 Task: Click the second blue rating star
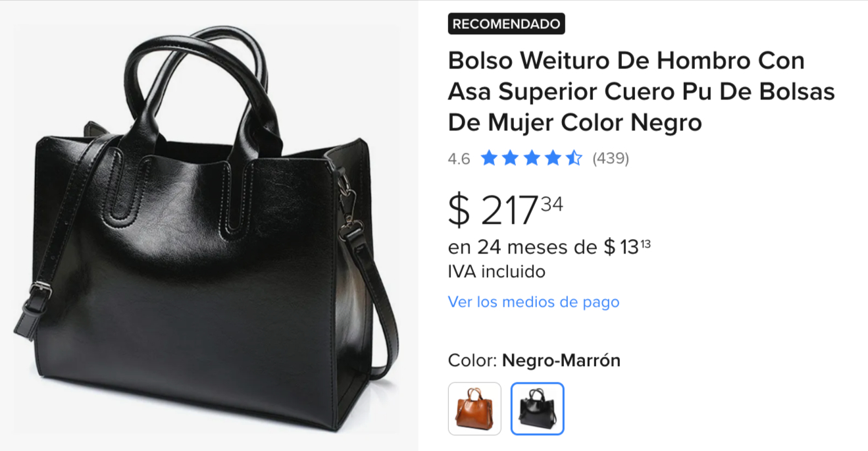tap(510, 158)
